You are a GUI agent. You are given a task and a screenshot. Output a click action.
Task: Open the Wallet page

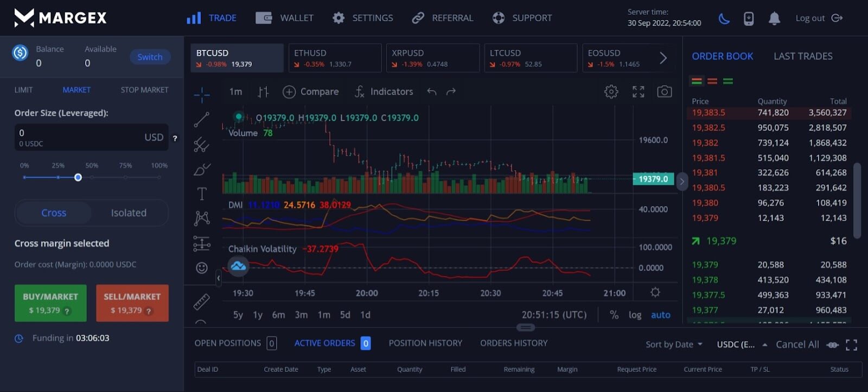coord(285,18)
